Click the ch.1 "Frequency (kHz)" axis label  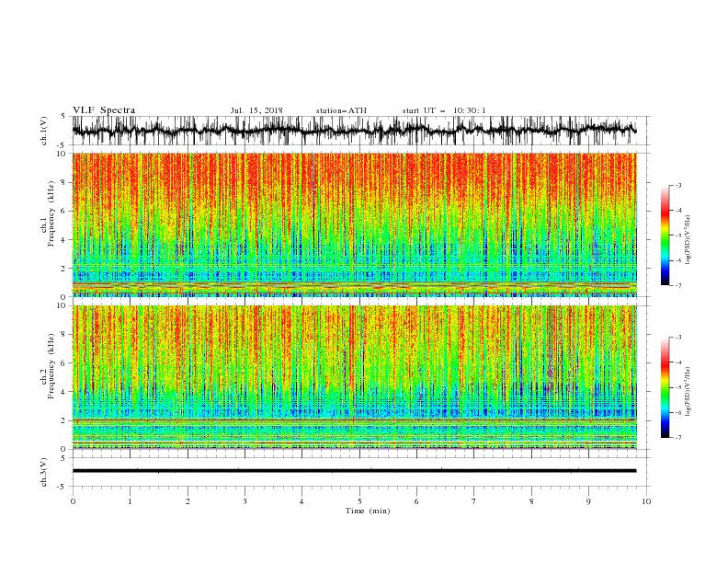click(x=51, y=213)
